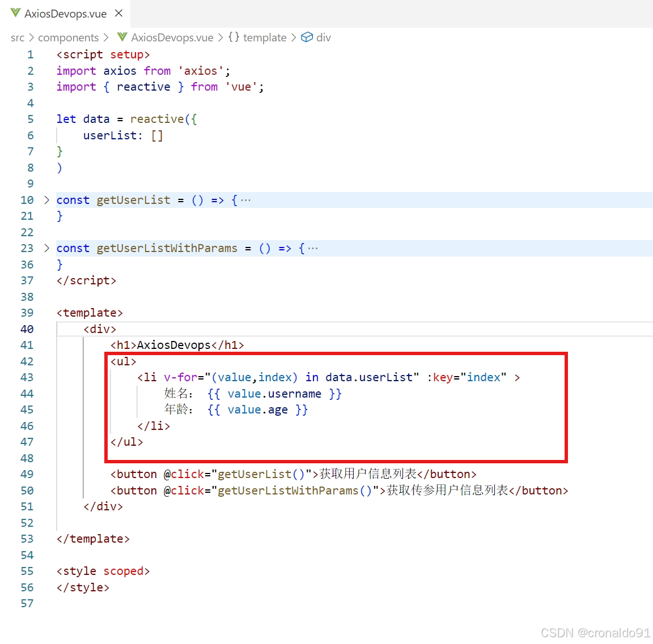Viewport: 653px width, 644px height.
Task: Click 'userList: []' on line 6
Action: (123, 135)
